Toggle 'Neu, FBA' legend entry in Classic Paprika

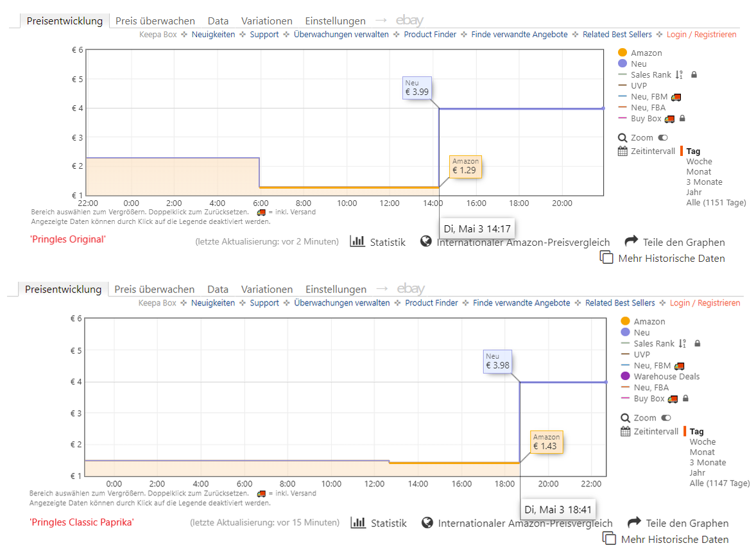[x=644, y=388]
